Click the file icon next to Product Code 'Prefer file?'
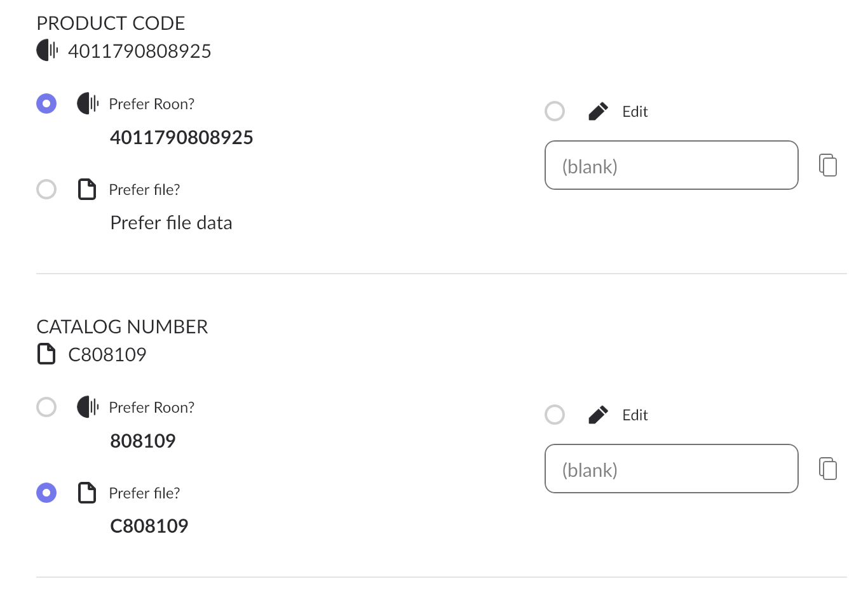Image resolution: width=868 pixels, height=593 pixels. point(87,189)
